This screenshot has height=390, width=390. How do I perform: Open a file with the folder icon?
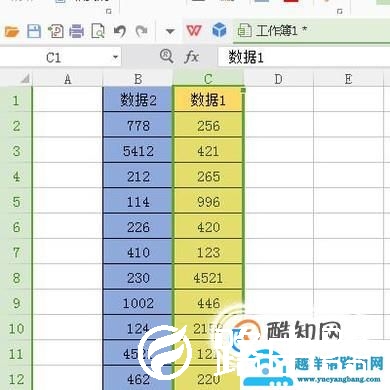[12, 32]
